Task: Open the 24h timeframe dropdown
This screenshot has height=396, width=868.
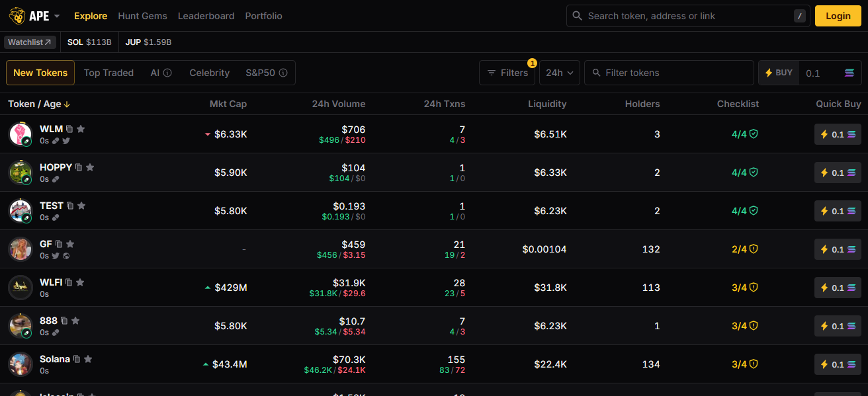Action: click(x=560, y=73)
